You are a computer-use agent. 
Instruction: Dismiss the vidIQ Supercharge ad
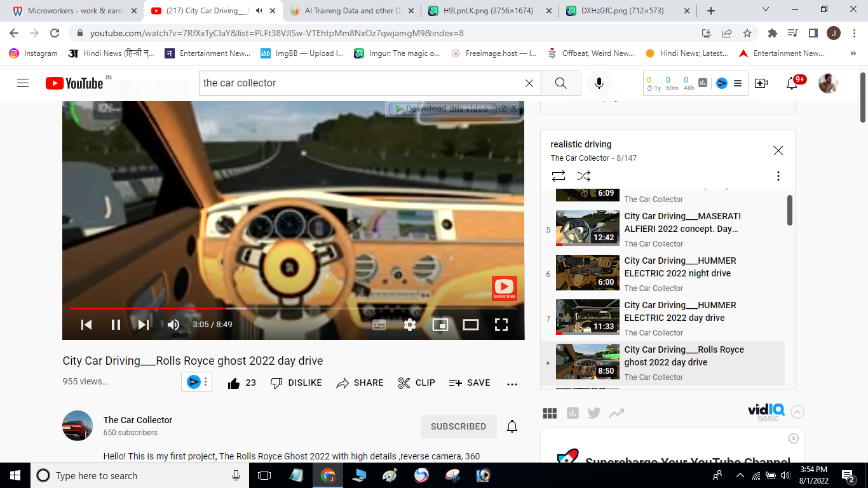tap(793, 438)
